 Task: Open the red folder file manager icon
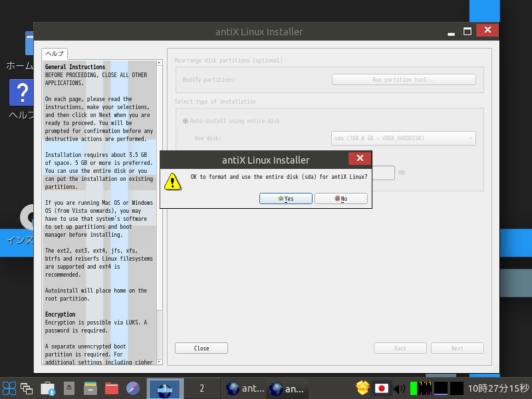[x=112, y=388]
